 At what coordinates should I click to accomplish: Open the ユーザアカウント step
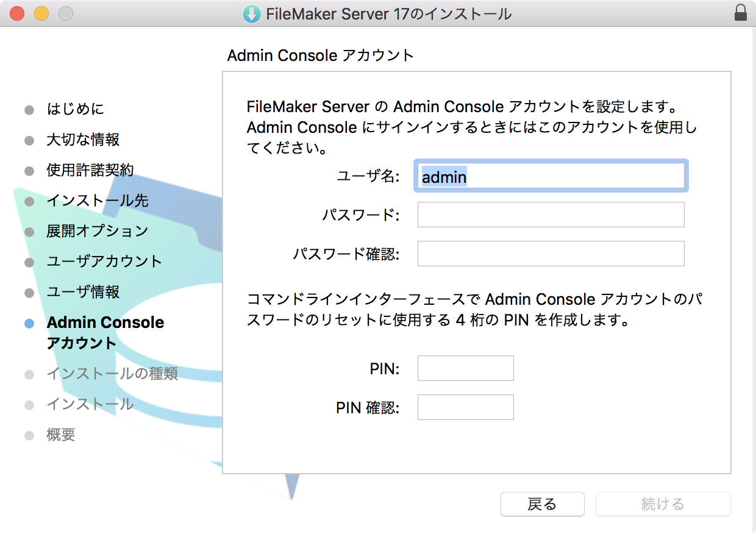[x=104, y=262]
